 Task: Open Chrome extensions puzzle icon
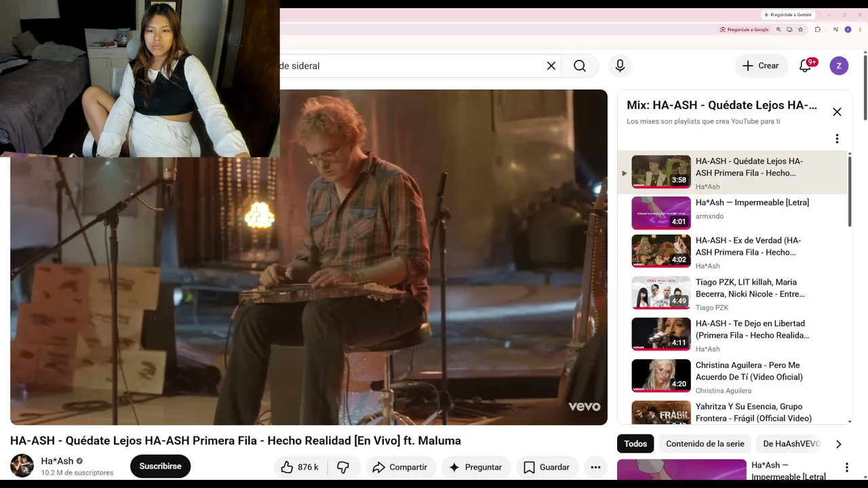817,30
